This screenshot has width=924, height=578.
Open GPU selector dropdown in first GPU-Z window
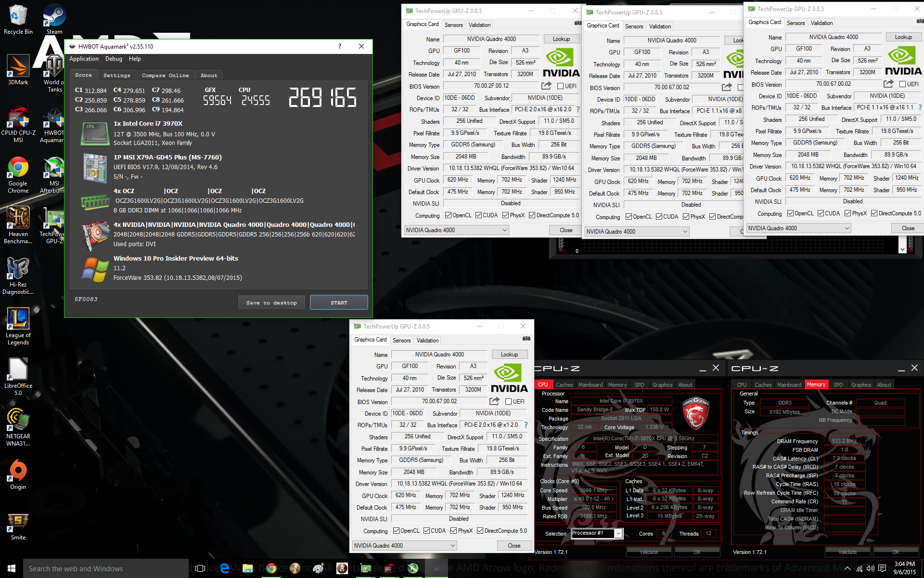coord(456,230)
